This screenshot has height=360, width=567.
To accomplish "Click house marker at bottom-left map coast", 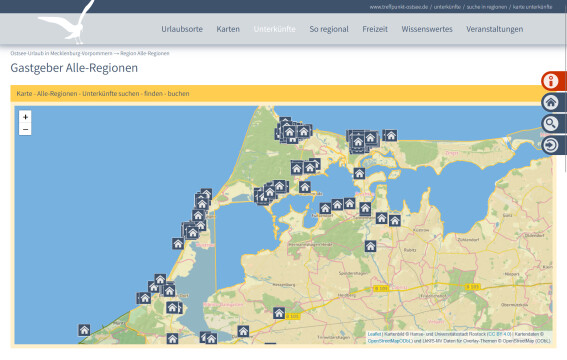I will (x=84, y=330).
